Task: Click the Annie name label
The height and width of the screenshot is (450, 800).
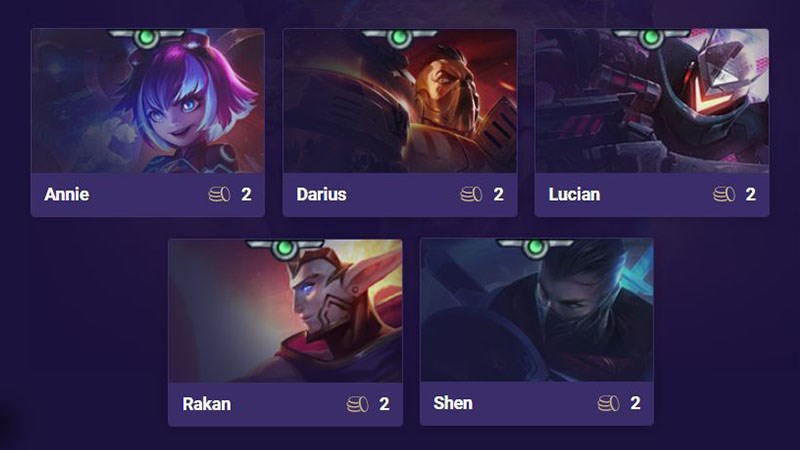Action: pyautogui.click(x=67, y=194)
